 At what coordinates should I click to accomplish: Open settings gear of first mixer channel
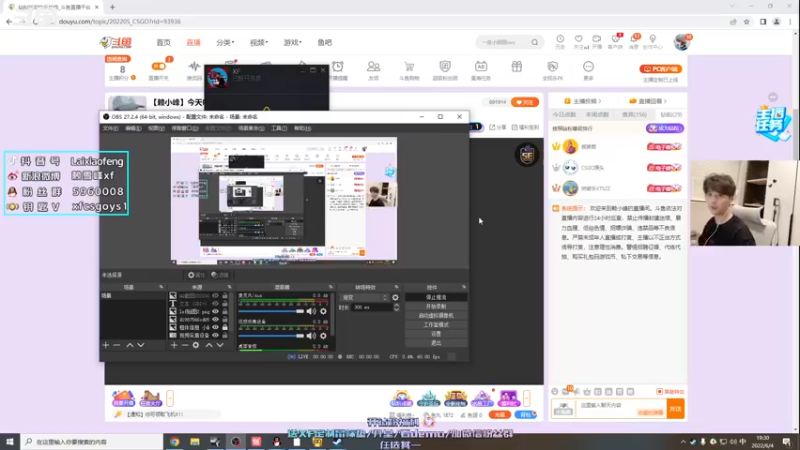tap(323, 311)
